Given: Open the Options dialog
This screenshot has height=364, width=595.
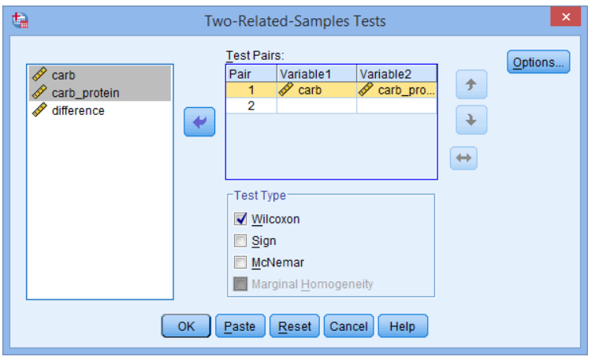Looking at the screenshot, I should click(538, 62).
